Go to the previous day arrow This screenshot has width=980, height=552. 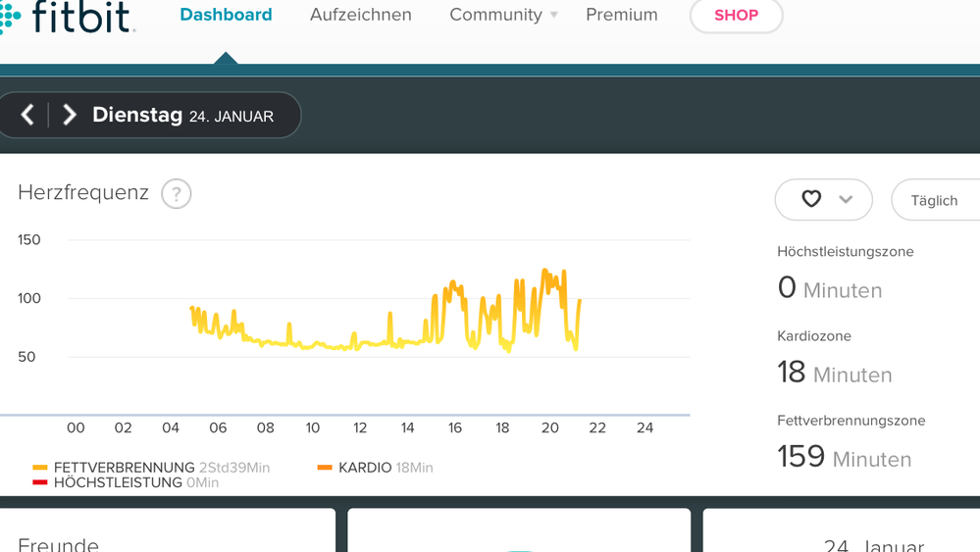[27, 116]
